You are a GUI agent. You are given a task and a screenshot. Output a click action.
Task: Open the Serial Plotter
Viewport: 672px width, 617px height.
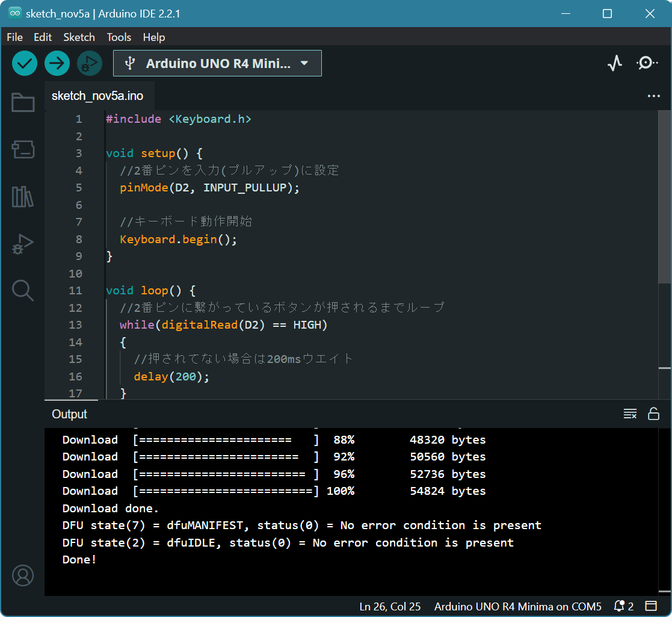[x=615, y=63]
